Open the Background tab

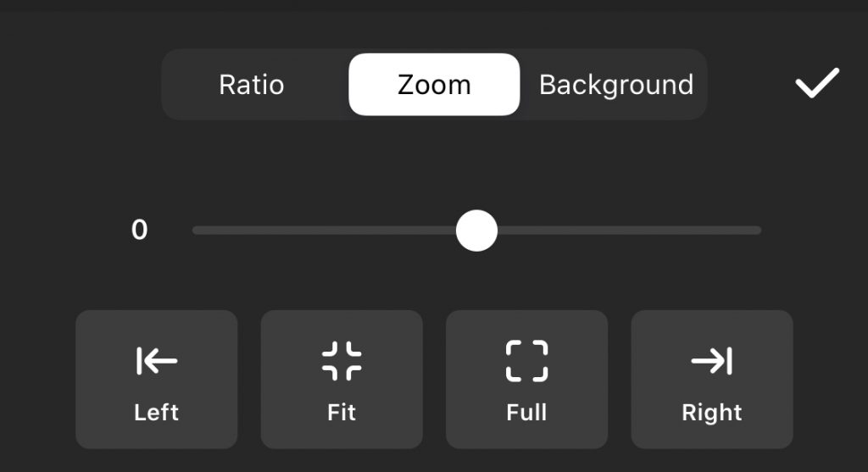pos(616,85)
